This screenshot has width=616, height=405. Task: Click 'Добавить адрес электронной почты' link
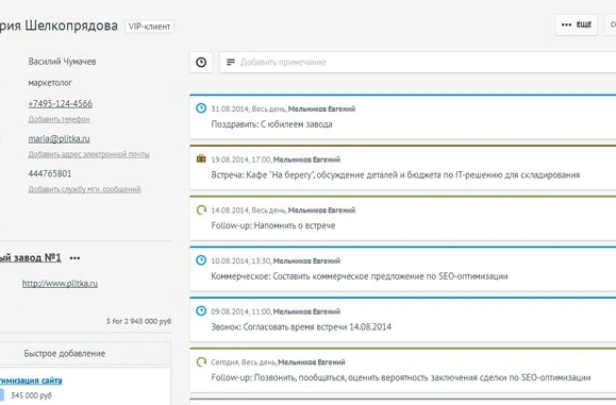coord(88,154)
